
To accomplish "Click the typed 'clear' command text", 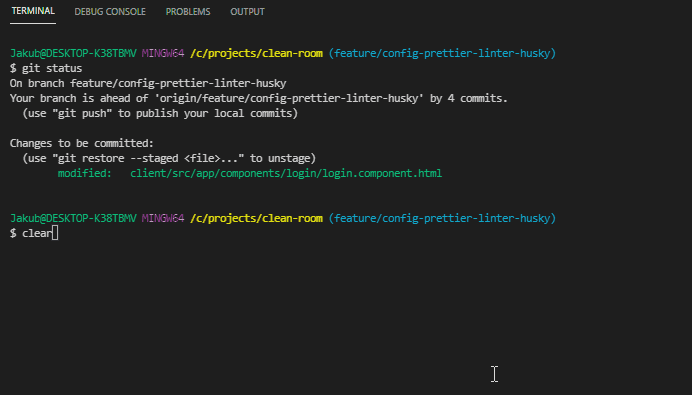I will coord(37,233).
